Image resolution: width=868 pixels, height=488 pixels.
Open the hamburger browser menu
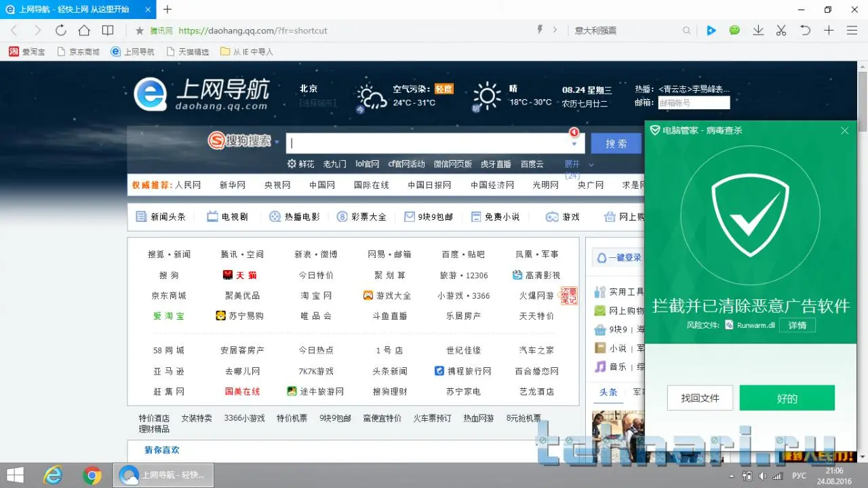852,31
